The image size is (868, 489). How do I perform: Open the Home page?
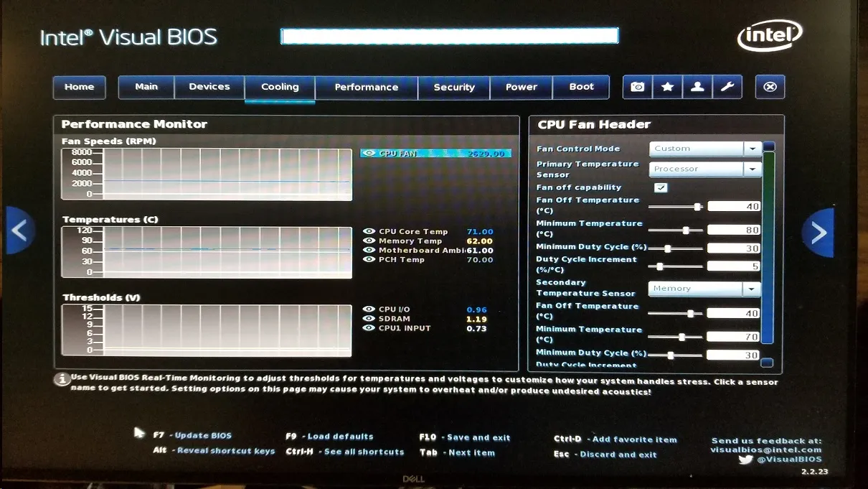click(x=79, y=87)
